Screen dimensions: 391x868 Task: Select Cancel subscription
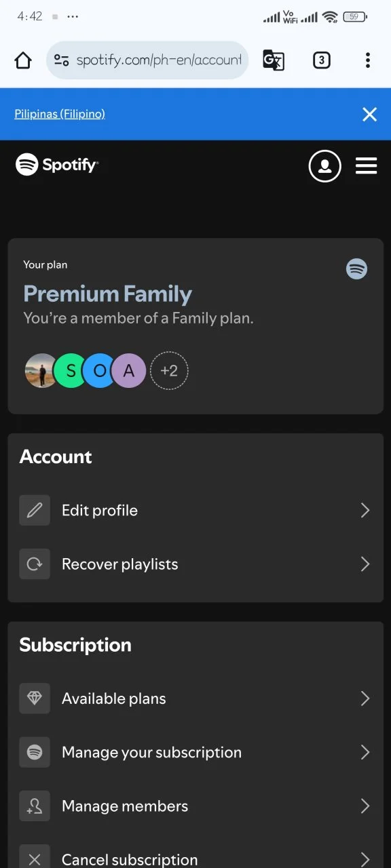(195, 859)
